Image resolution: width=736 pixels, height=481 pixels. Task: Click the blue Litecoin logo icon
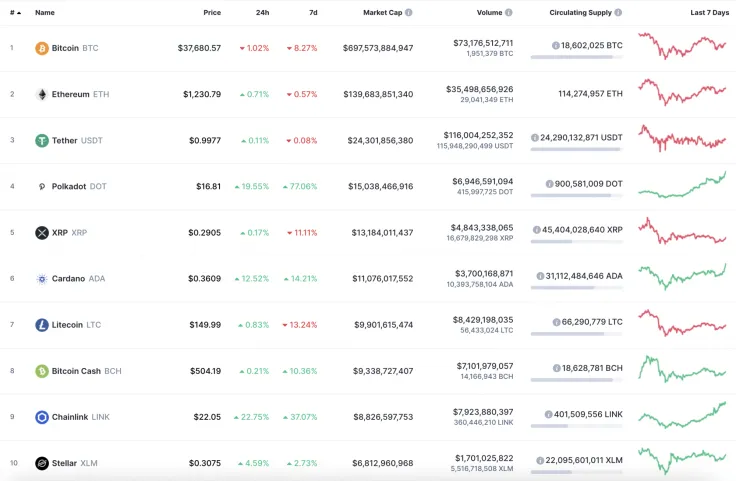tap(42, 325)
